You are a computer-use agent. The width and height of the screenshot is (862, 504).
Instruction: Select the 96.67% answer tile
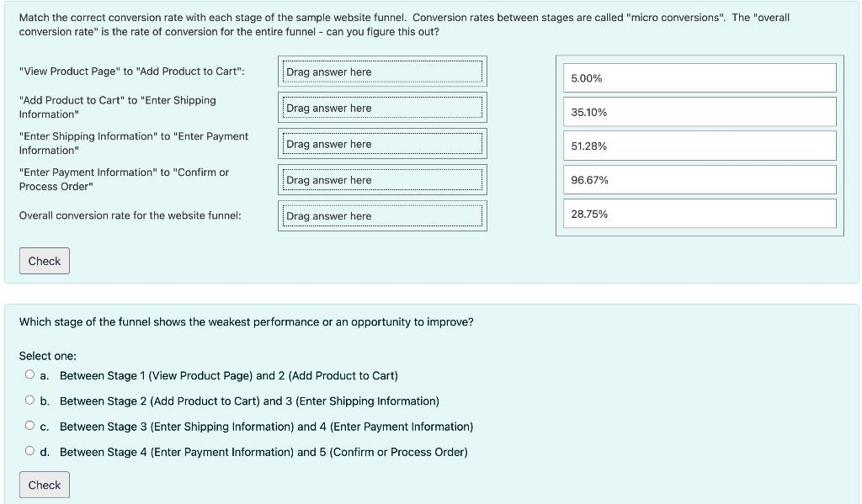point(700,179)
